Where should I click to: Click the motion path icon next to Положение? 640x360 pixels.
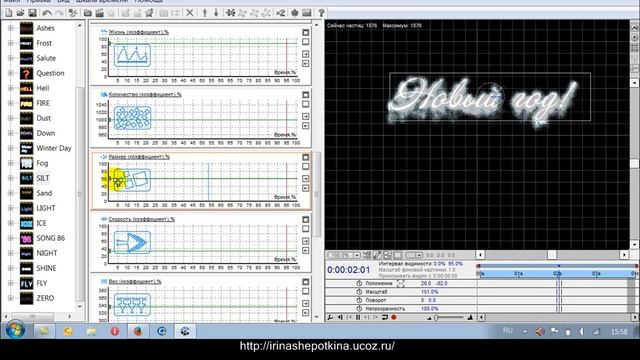pyautogui.click(x=401, y=283)
